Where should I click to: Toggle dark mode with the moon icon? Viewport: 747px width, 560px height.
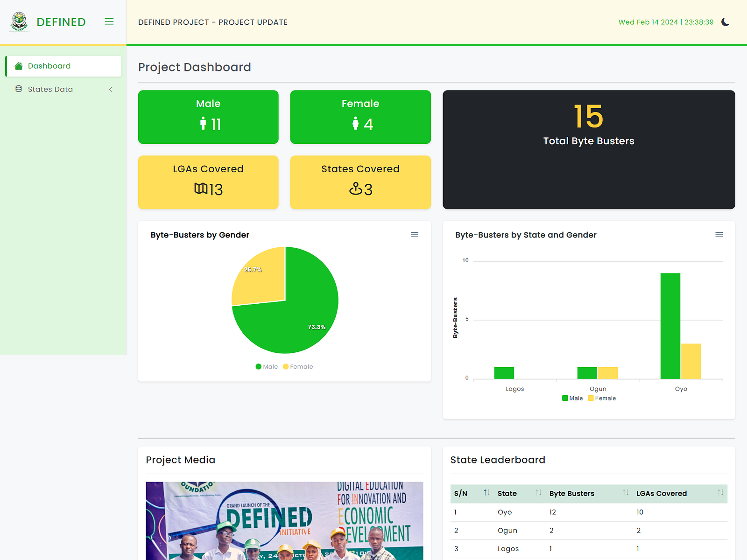tap(726, 22)
